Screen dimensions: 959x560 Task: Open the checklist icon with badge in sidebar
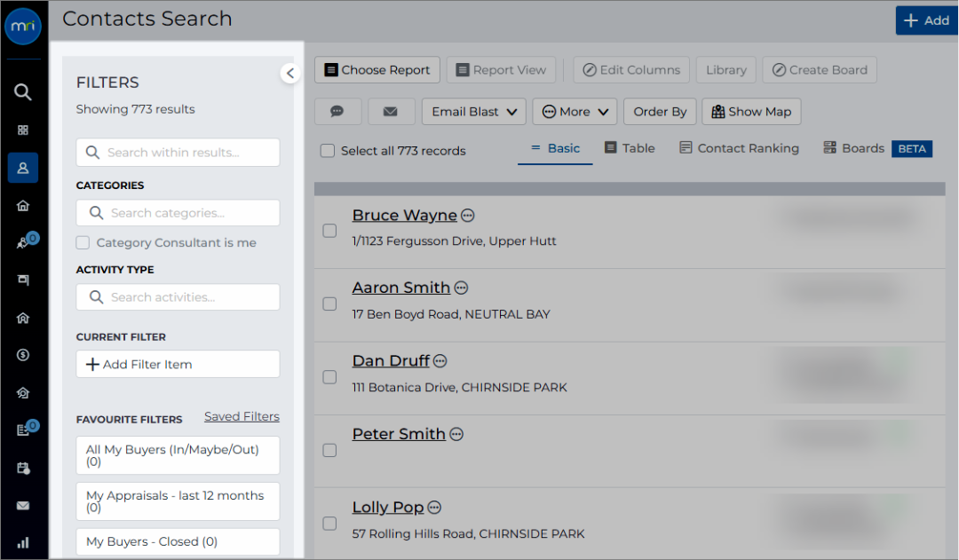tap(23, 430)
